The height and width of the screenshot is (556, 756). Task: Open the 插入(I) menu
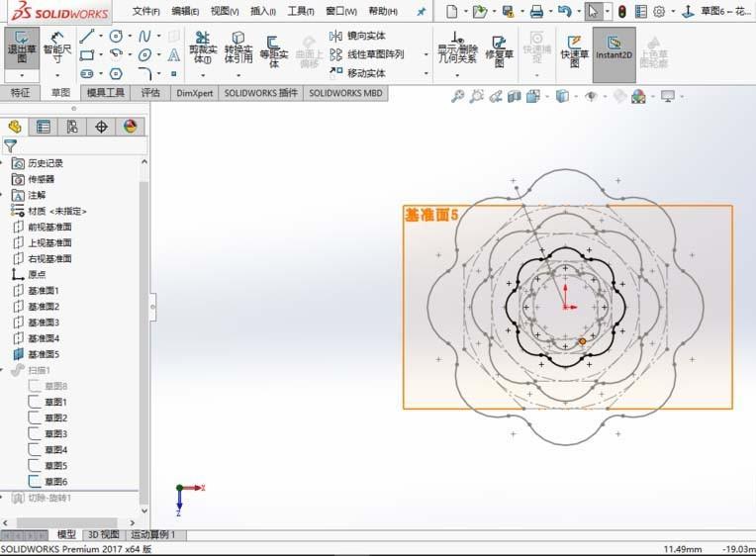[263, 11]
